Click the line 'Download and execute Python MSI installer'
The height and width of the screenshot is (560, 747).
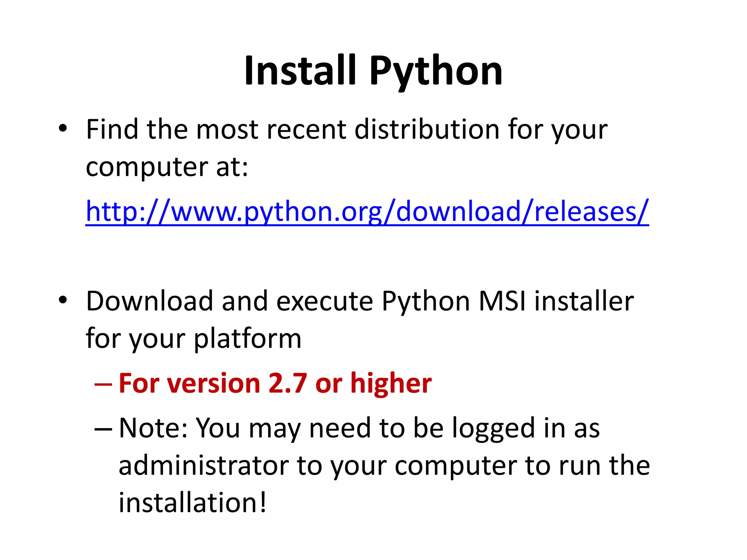pyautogui.click(x=360, y=301)
